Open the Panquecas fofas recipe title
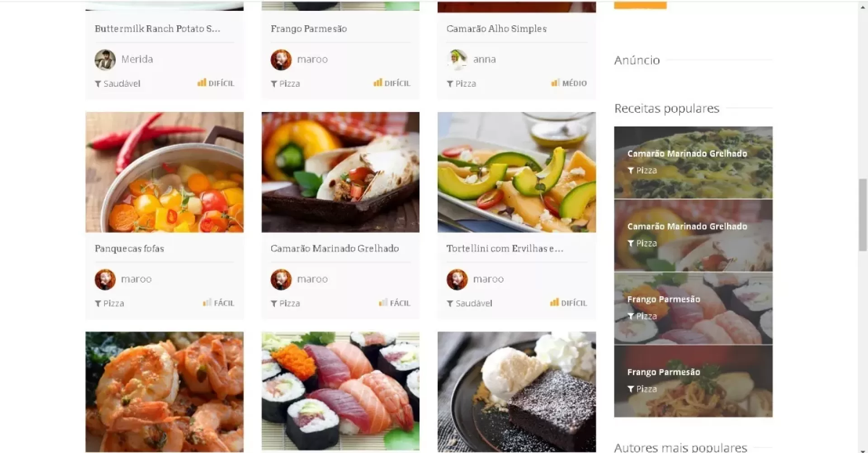Image resolution: width=868 pixels, height=453 pixels. pos(129,248)
